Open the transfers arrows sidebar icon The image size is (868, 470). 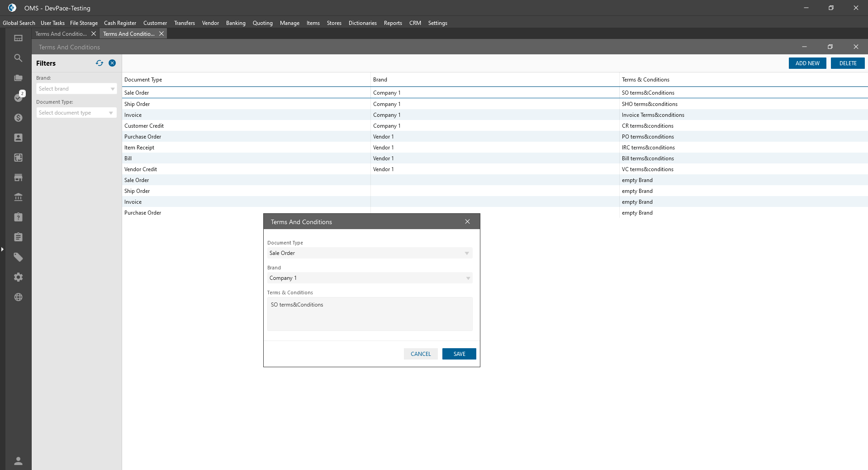(18, 158)
